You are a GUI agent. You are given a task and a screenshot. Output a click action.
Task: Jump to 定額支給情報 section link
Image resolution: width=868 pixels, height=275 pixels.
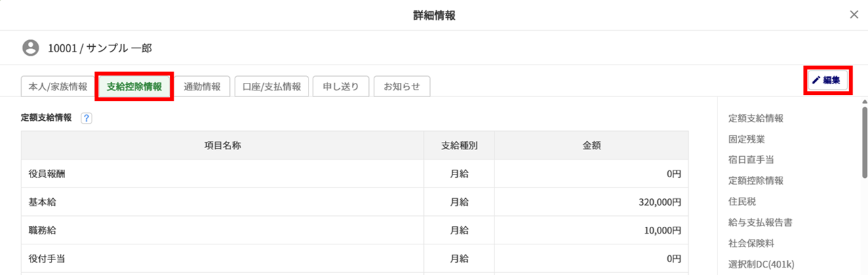[x=755, y=118]
